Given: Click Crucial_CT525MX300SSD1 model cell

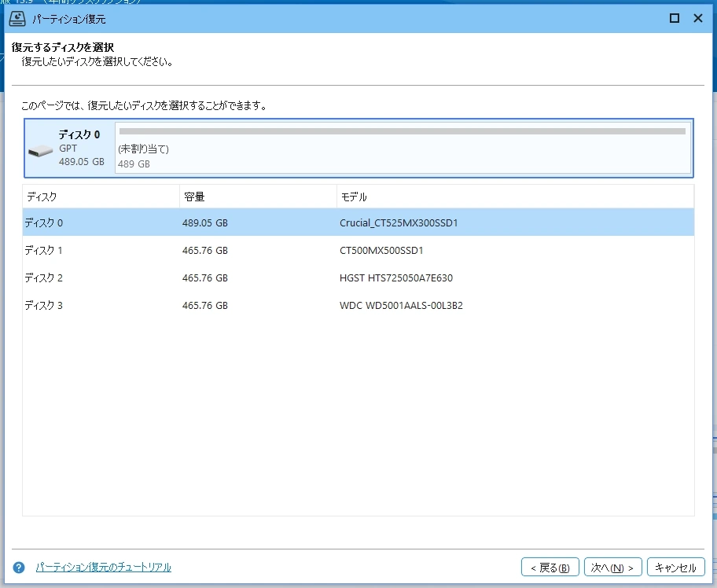Looking at the screenshot, I should click(399, 222).
